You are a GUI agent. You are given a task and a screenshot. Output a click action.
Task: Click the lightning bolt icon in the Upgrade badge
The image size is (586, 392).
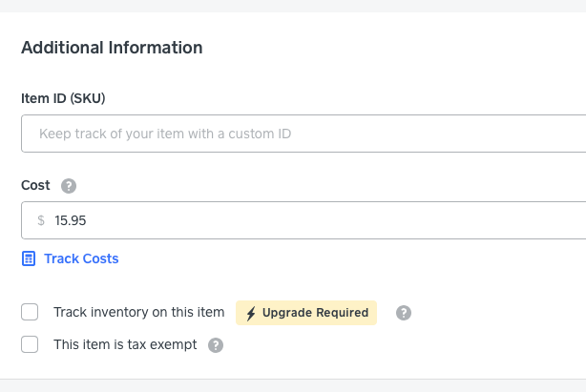[x=251, y=313]
